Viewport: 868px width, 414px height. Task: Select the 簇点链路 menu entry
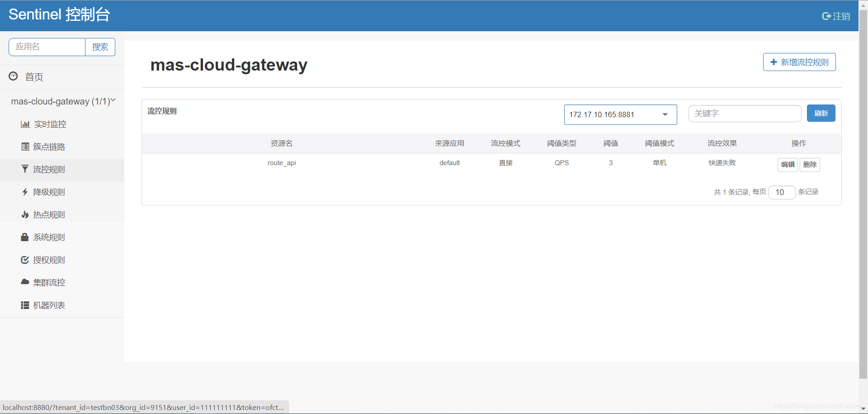(62, 147)
